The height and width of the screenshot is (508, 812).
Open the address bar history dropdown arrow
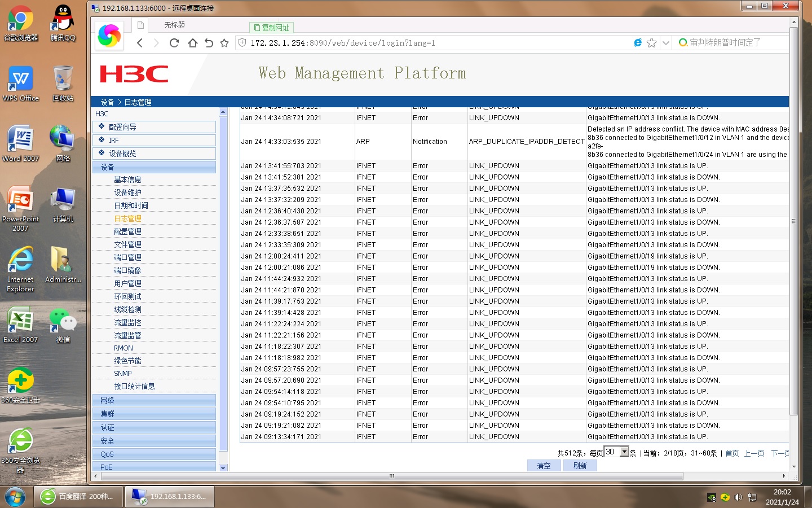pos(665,43)
